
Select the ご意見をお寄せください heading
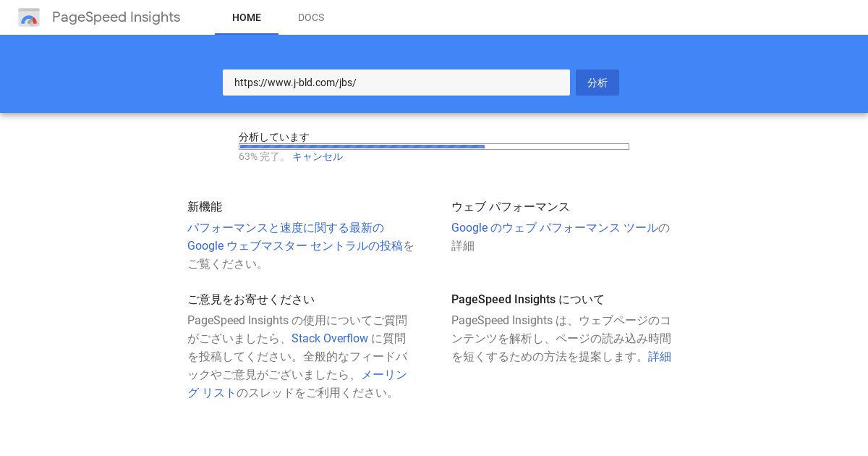[251, 300]
